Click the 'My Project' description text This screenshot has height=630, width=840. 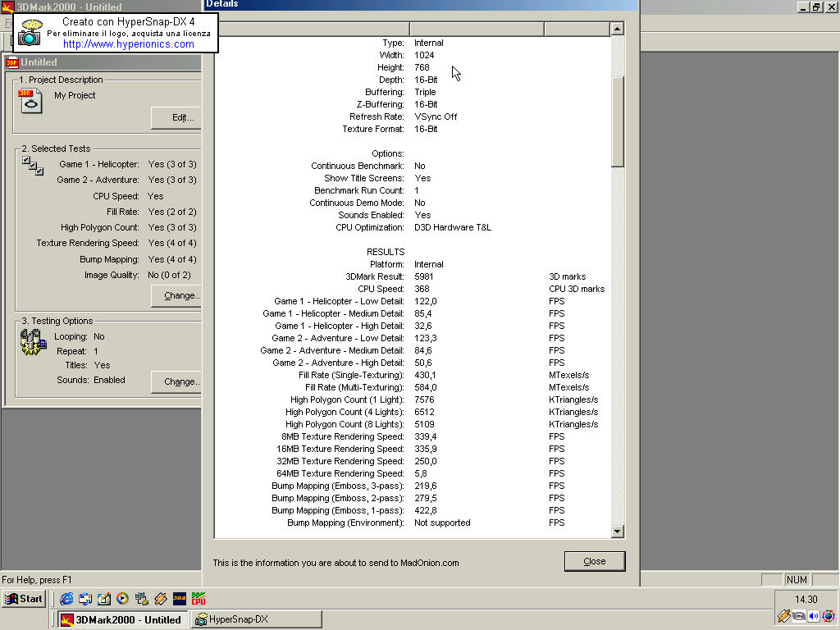point(75,95)
